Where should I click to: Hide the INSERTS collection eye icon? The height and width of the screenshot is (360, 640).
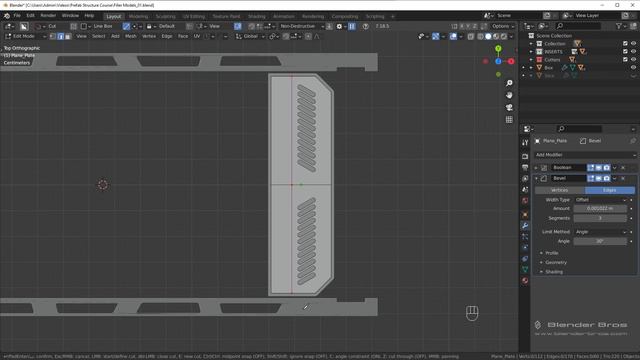[x=633, y=51]
